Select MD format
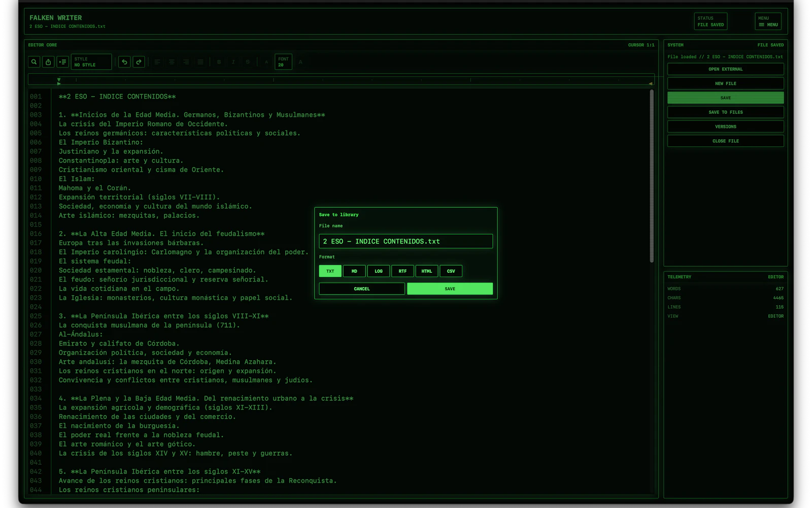 tap(354, 271)
